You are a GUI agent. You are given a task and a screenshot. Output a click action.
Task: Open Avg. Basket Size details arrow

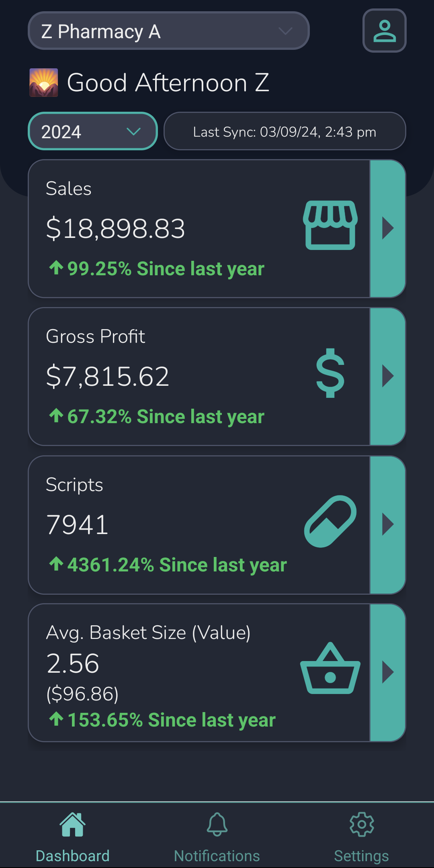[387, 672]
